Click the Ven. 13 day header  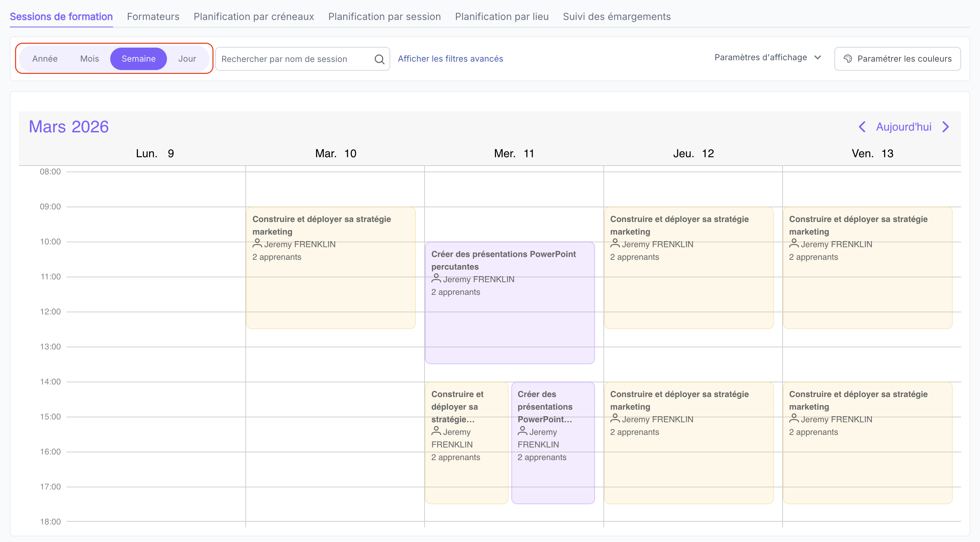[872, 153]
